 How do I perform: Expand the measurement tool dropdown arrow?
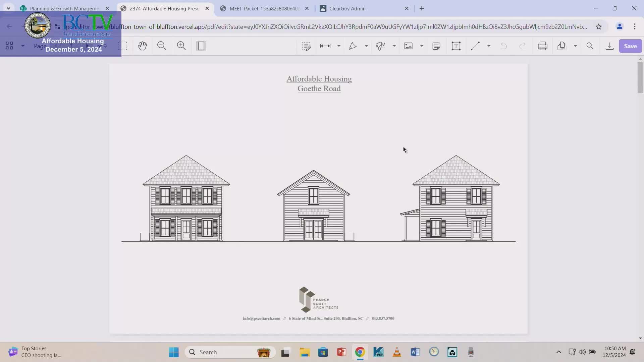coord(339,46)
